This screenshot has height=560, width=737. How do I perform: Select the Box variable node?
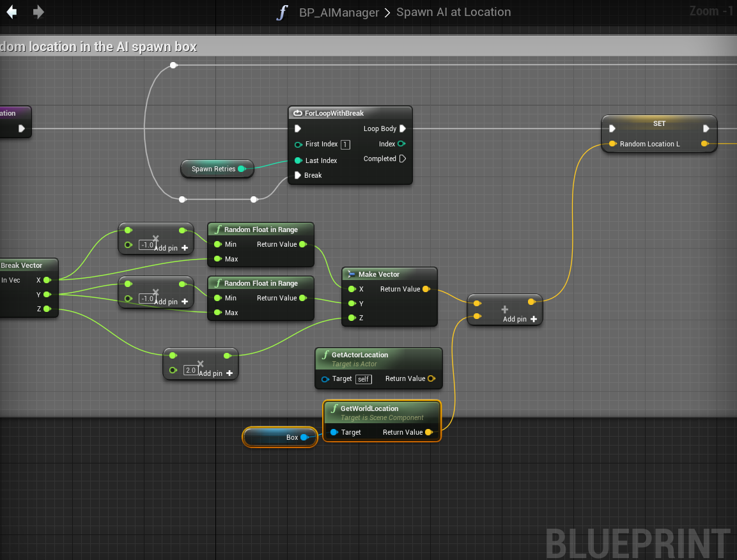pyautogui.click(x=279, y=437)
